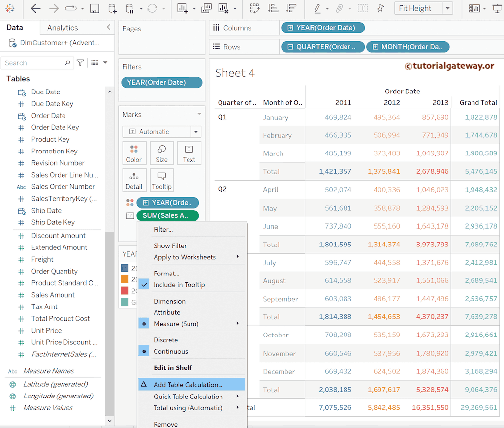Image resolution: width=504 pixels, height=428 pixels.
Task: Click YEAR(Orde.. color pill in Marks
Action: (168, 202)
